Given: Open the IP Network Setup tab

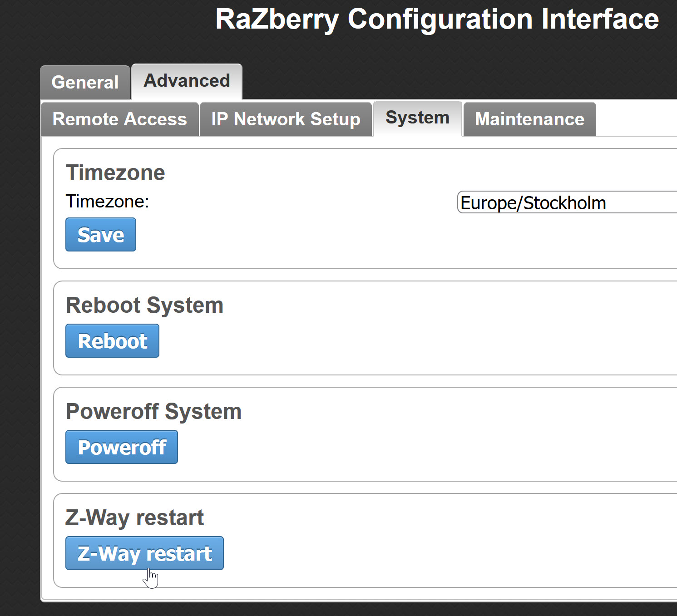Looking at the screenshot, I should 286,119.
